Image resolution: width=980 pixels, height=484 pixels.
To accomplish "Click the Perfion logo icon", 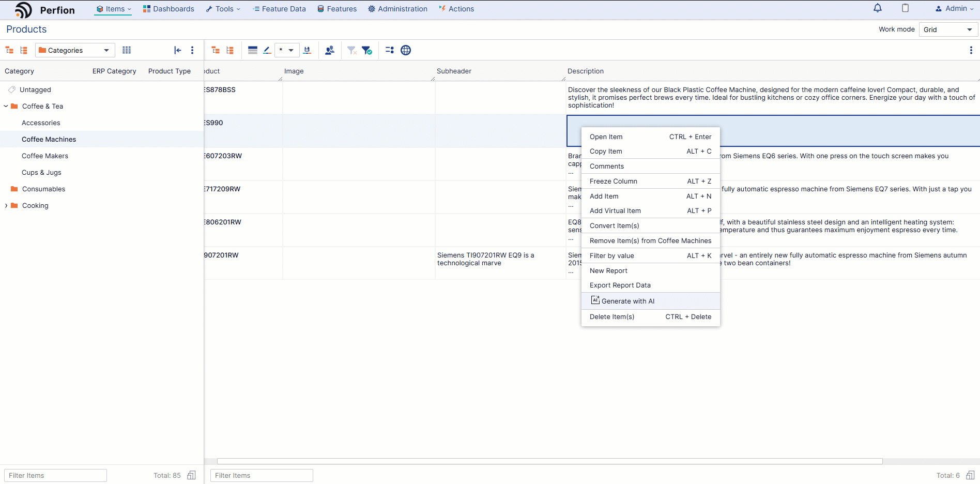I will tap(23, 10).
